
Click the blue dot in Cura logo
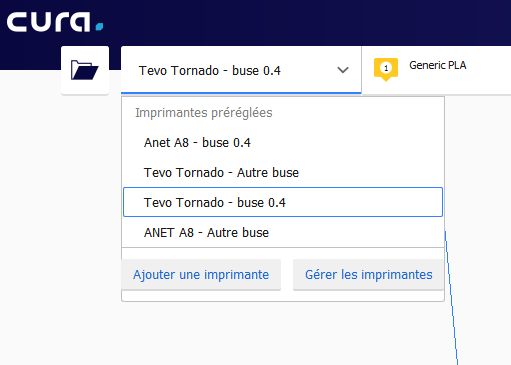(99, 27)
